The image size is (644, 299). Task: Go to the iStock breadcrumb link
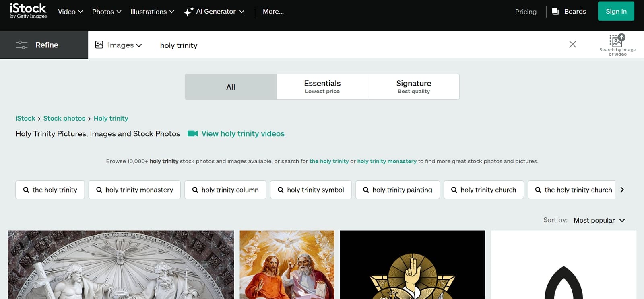[x=25, y=118]
